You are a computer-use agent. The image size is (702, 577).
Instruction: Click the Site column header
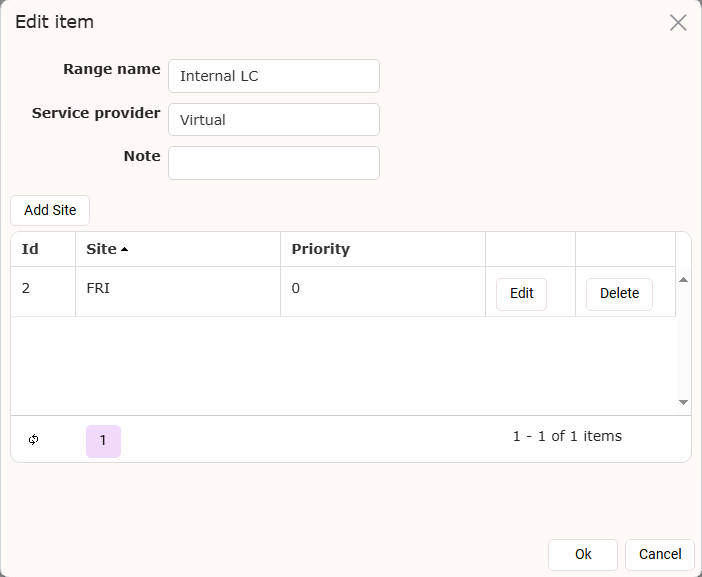point(178,249)
